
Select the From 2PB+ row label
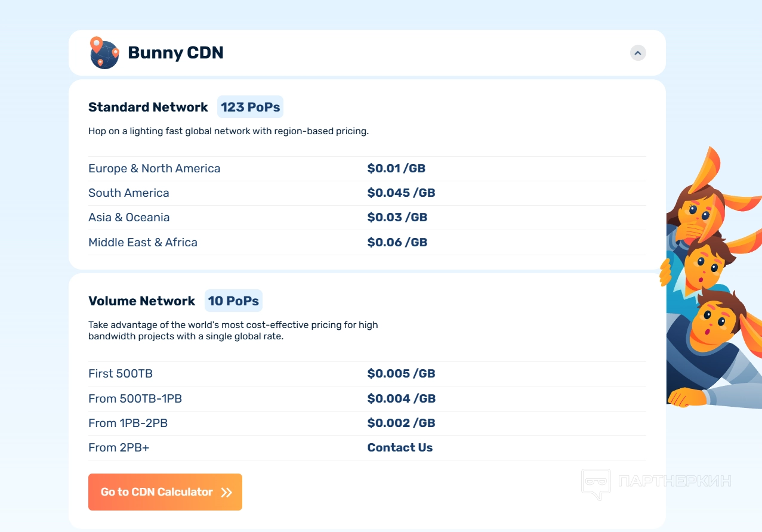point(119,448)
